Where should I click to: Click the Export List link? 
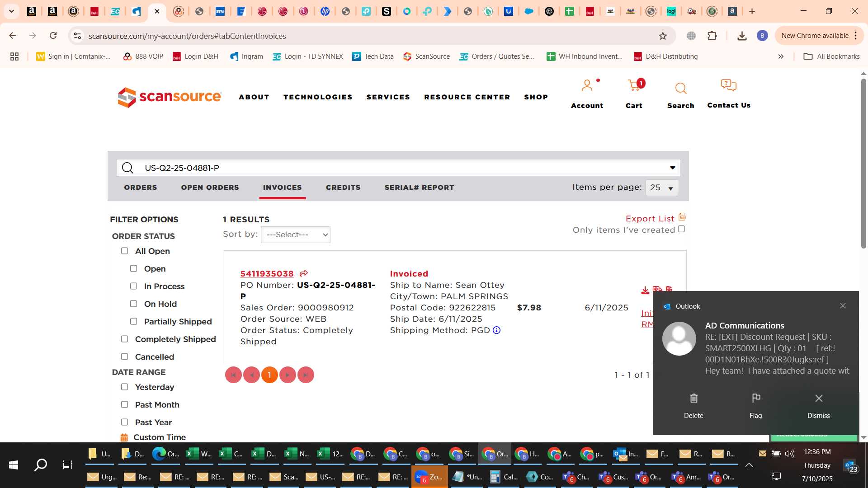[x=650, y=219]
